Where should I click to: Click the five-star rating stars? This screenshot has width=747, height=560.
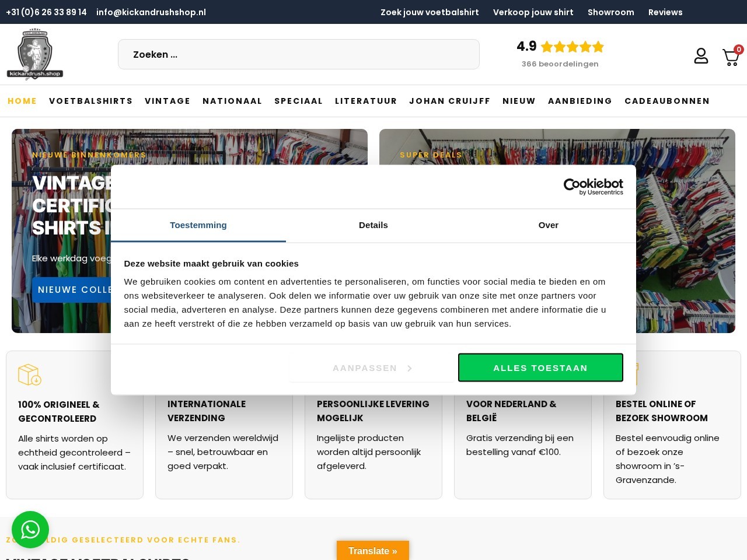click(x=572, y=47)
